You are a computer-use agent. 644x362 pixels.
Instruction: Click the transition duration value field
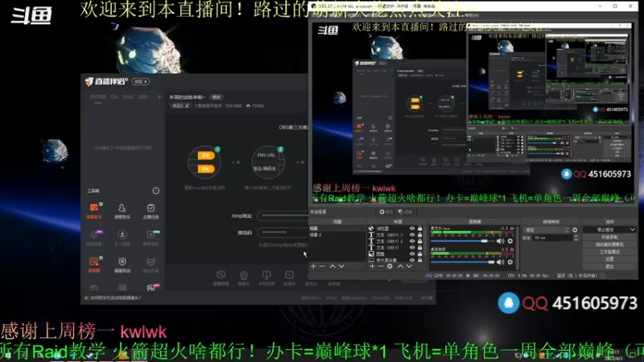pos(552,237)
